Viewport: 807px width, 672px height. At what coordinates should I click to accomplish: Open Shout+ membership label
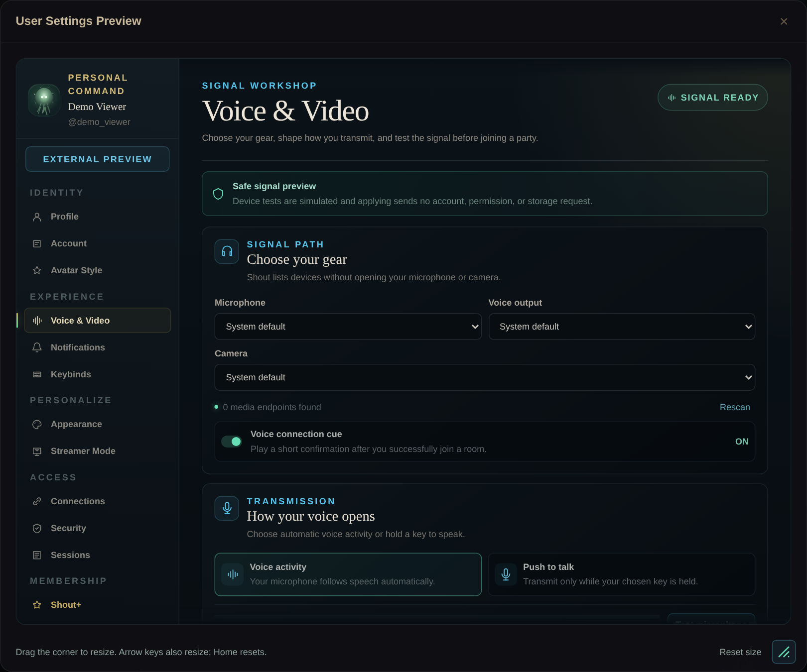click(x=66, y=605)
